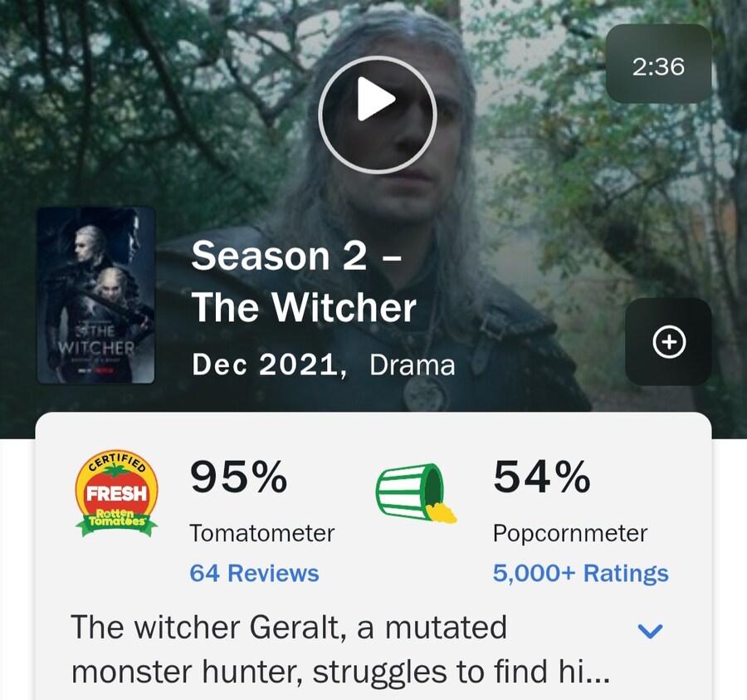Tap the Popcornmeter label

[570, 533]
